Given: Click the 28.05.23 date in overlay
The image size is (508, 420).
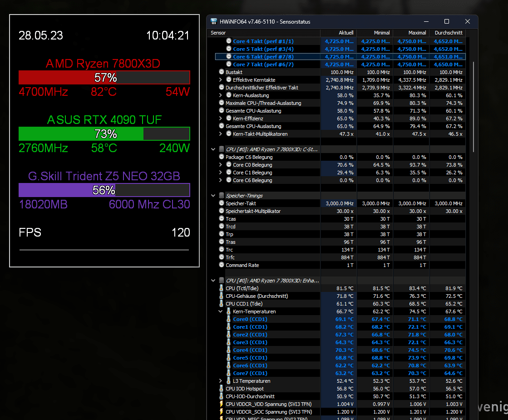Looking at the screenshot, I should click(x=41, y=35).
